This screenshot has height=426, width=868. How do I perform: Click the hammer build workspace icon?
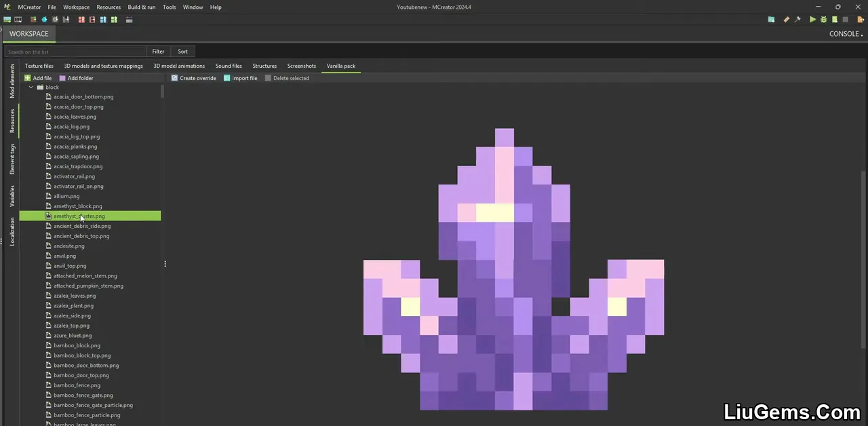click(797, 20)
